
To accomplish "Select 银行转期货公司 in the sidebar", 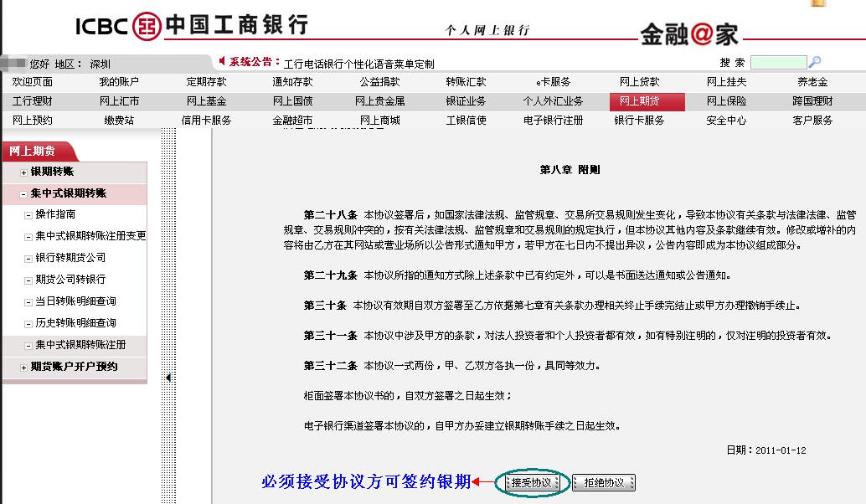I will (70, 257).
